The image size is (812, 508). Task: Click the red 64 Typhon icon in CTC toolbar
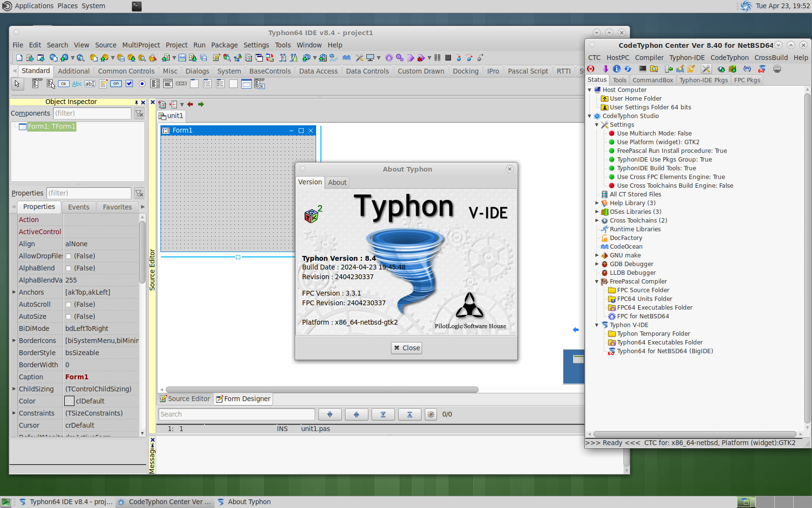(761, 69)
